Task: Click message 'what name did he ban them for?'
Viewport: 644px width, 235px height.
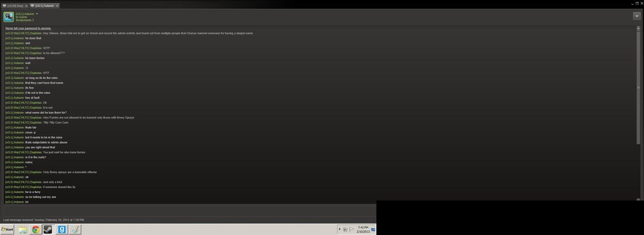Action: tap(46, 113)
